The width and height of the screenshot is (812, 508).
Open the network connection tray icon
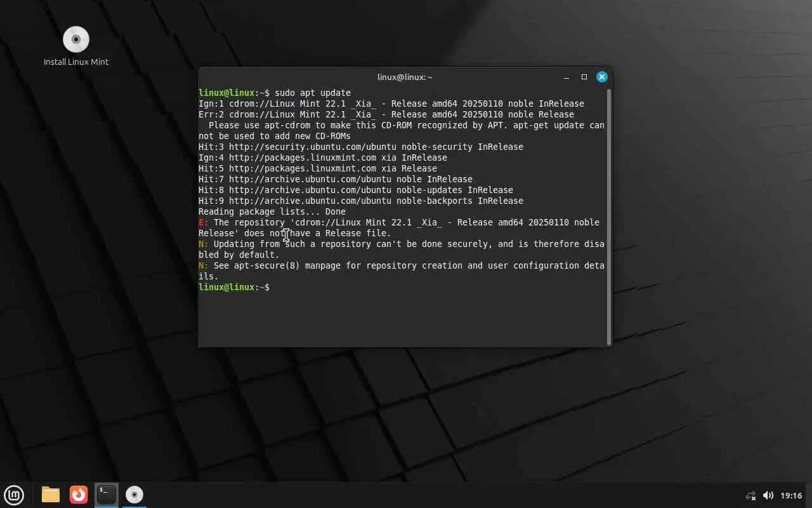(751, 495)
